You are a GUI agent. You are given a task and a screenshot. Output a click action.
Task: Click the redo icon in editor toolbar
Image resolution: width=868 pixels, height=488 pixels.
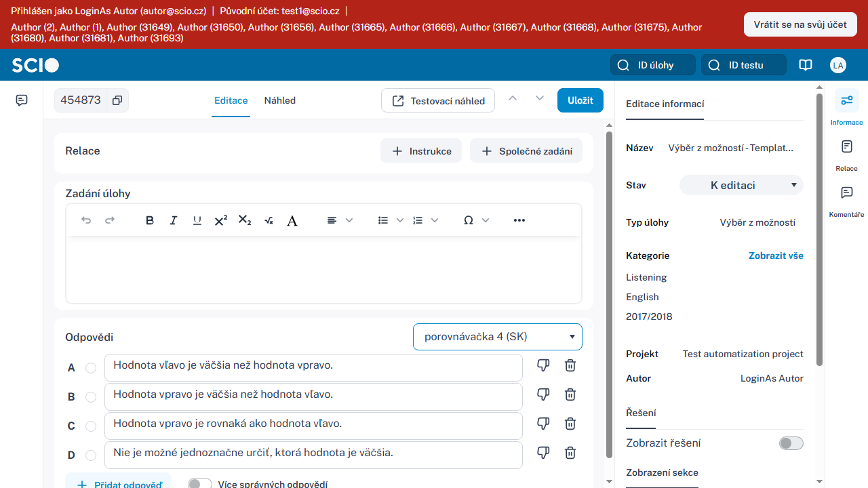point(109,220)
